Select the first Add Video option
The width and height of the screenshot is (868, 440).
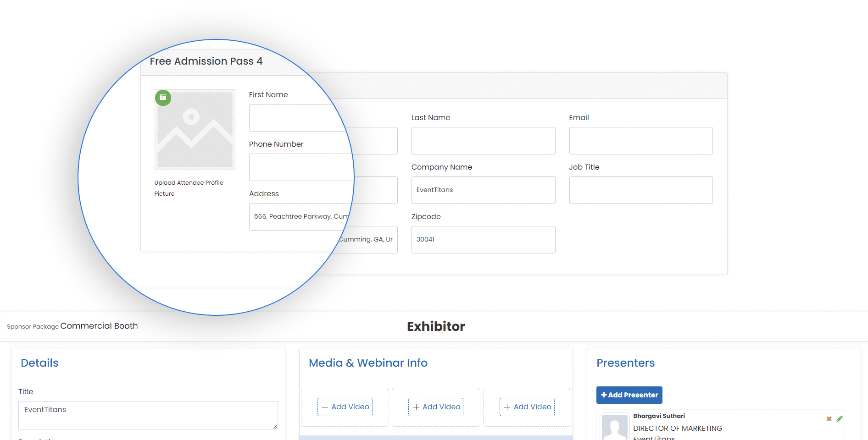[345, 407]
